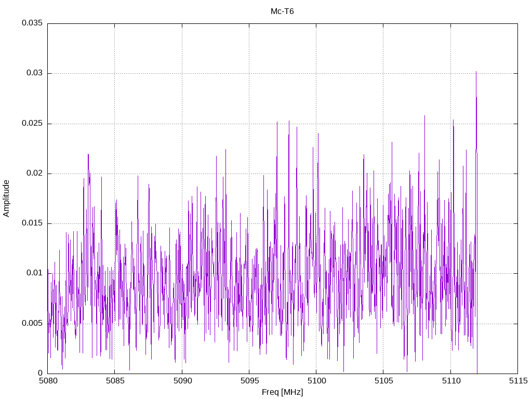Click the y-axis 0 tick label

click(40, 373)
